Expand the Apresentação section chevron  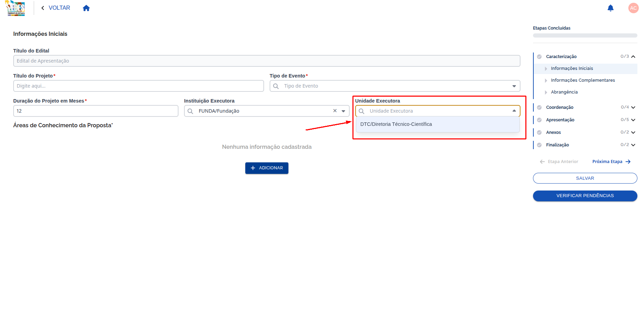(x=633, y=120)
